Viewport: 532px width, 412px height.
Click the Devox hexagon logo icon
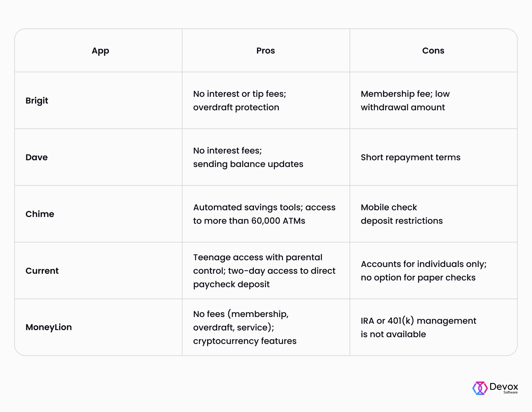(480, 388)
